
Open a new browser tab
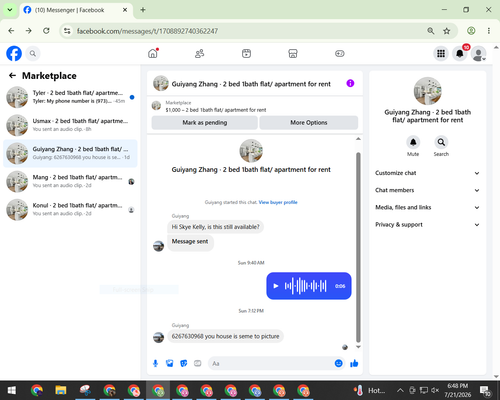[x=143, y=10]
